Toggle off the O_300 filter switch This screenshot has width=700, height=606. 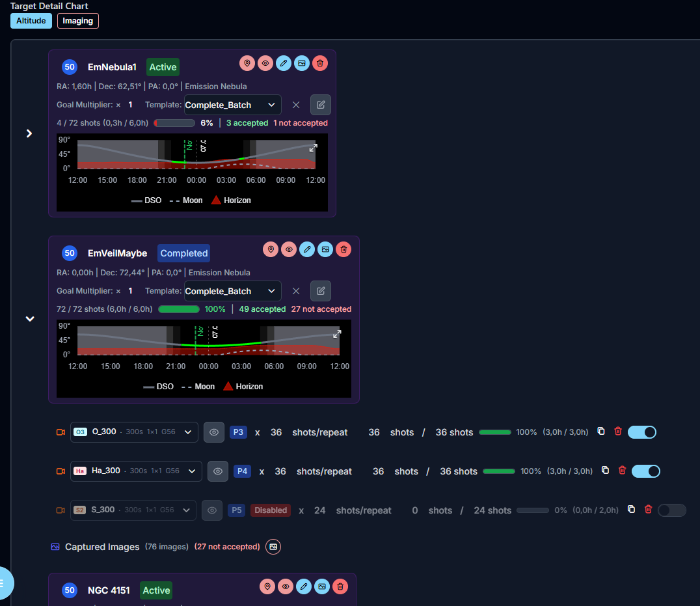point(641,432)
